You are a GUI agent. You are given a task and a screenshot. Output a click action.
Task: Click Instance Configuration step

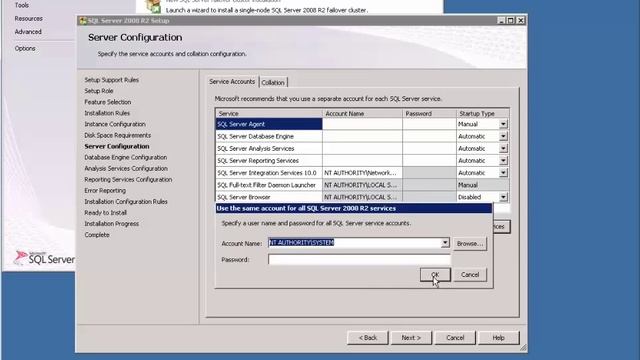pyautogui.click(x=115, y=124)
